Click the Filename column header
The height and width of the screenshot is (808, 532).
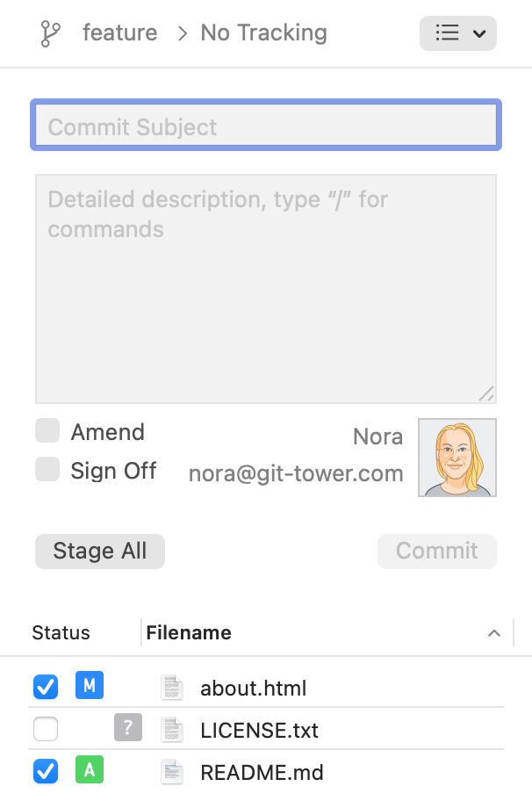tap(189, 633)
